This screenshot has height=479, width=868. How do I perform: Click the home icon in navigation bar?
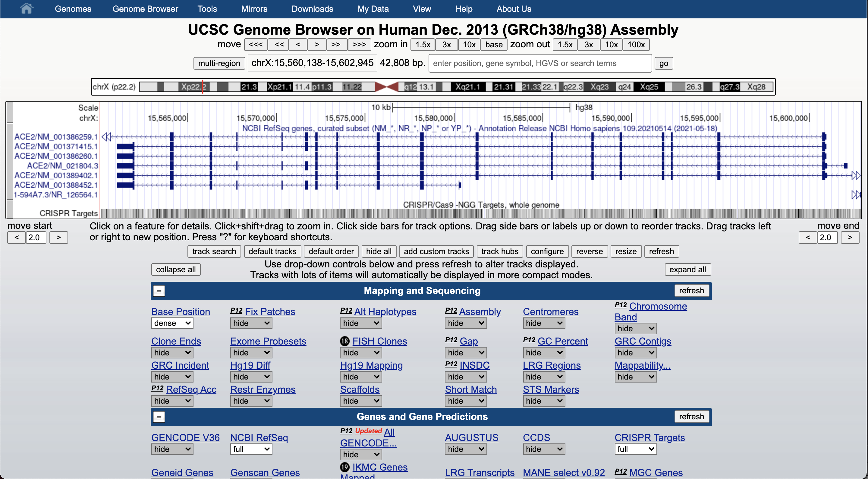[26, 8]
